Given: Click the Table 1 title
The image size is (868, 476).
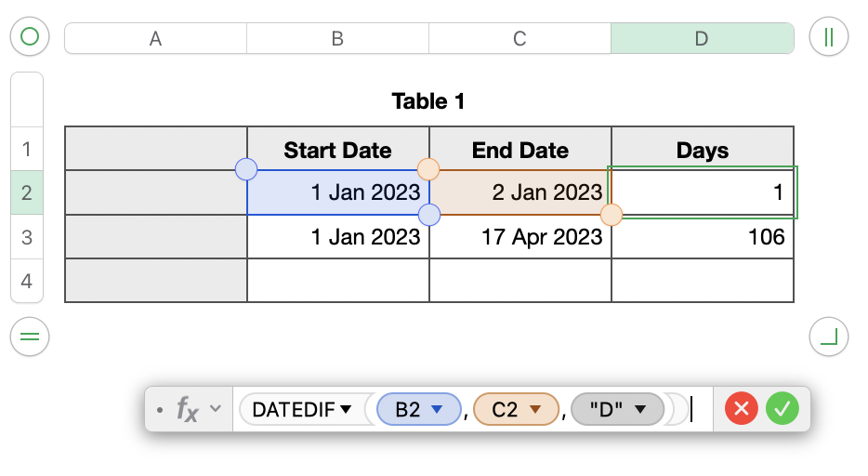Looking at the screenshot, I should pyautogui.click(x=428, y=100).
